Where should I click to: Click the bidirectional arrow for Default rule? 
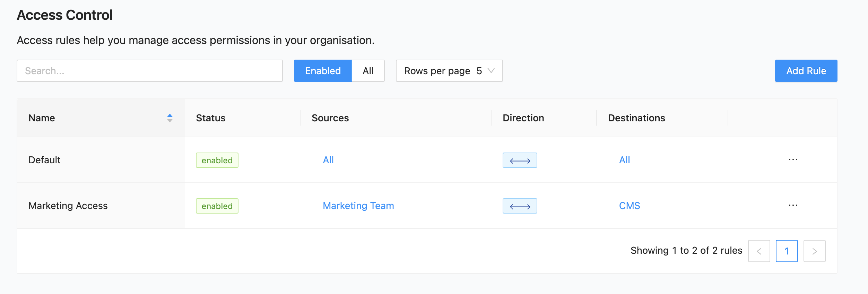520,161
